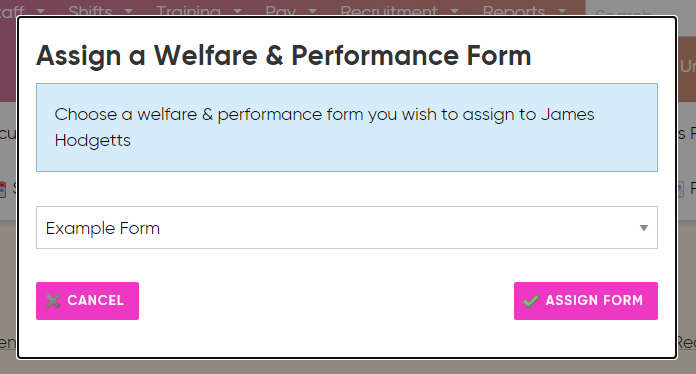Expand the Recruitment menu arrow
Screen dimensions: 696x374
coord(455,12)
